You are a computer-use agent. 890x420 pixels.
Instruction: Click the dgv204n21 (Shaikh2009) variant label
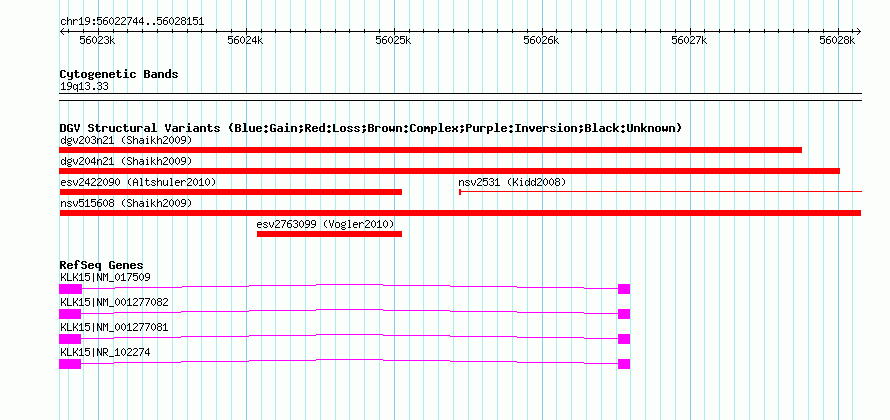click(x=126, y=161)
